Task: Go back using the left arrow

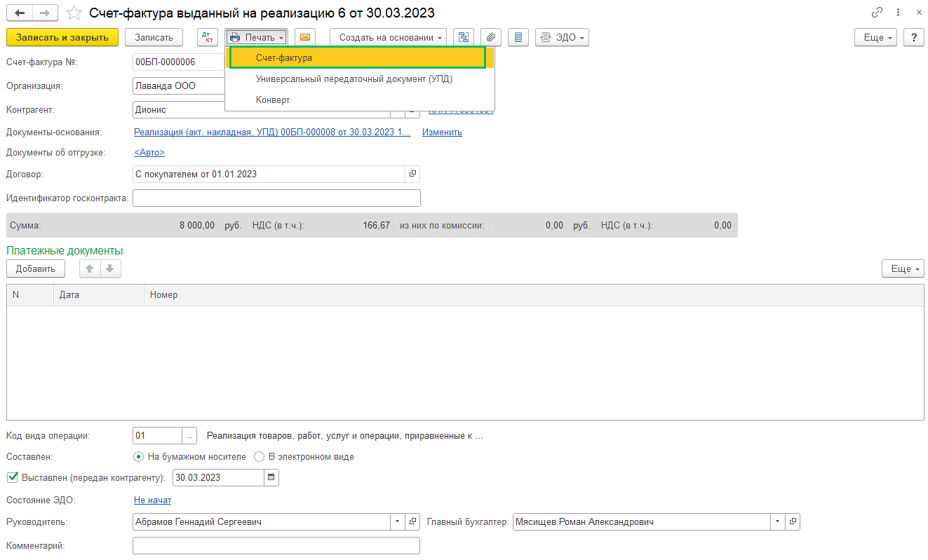Action: (x=20, y=13)
